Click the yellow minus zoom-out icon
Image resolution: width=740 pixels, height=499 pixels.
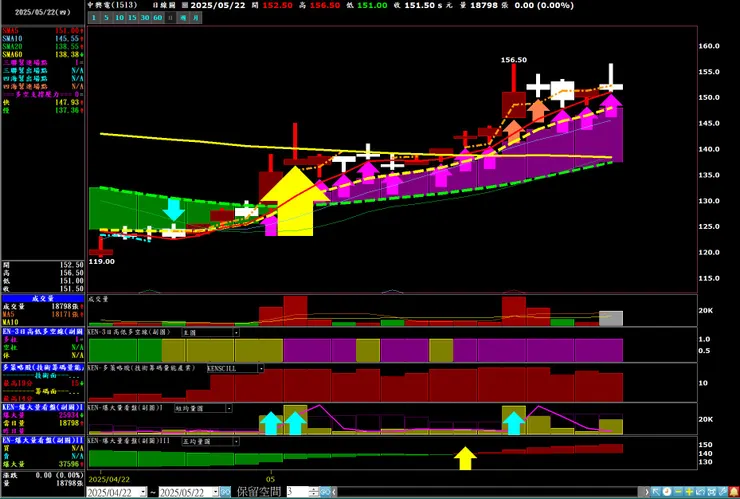pos(678,492)
